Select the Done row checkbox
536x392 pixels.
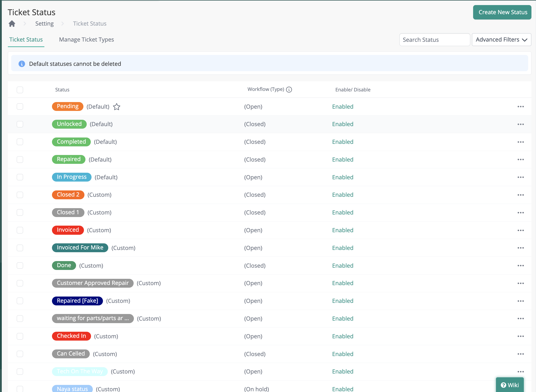click(20, 266)
